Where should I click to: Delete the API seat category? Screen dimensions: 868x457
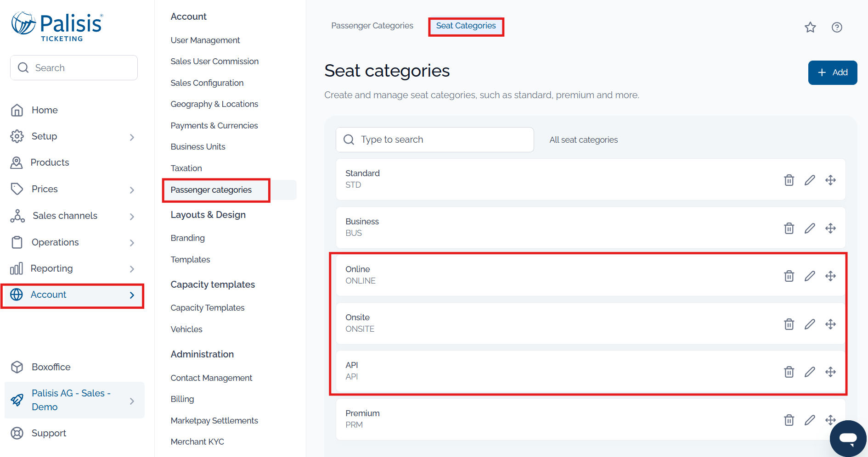(789, 372)
